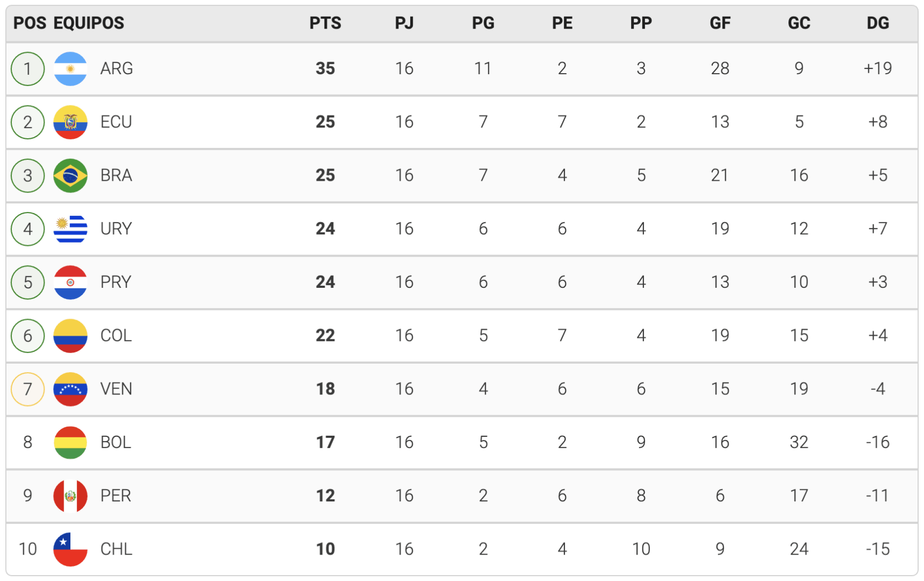Click the Uruguay flag icon

(x=70, y=229)
